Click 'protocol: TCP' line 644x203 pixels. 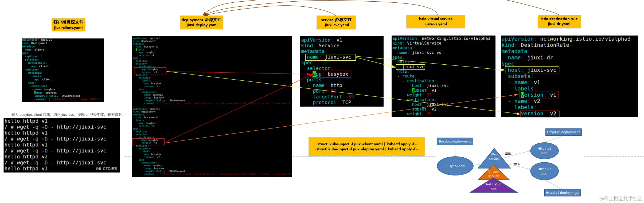click(332, 102)
